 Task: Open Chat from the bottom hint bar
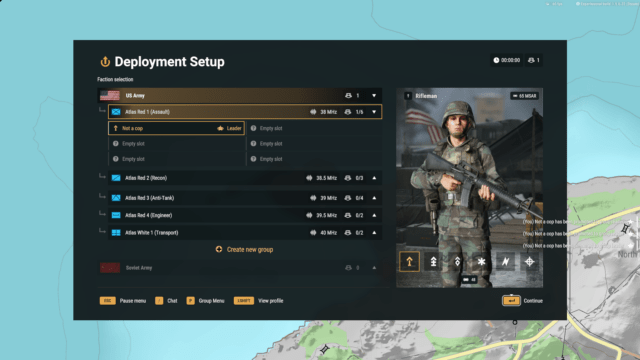166,301
